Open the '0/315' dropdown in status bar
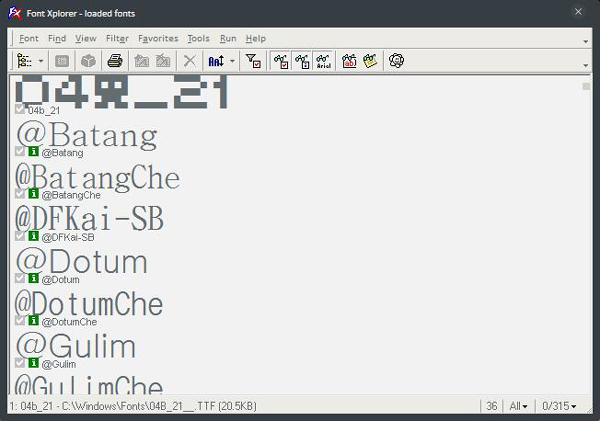 coord(559,406)
